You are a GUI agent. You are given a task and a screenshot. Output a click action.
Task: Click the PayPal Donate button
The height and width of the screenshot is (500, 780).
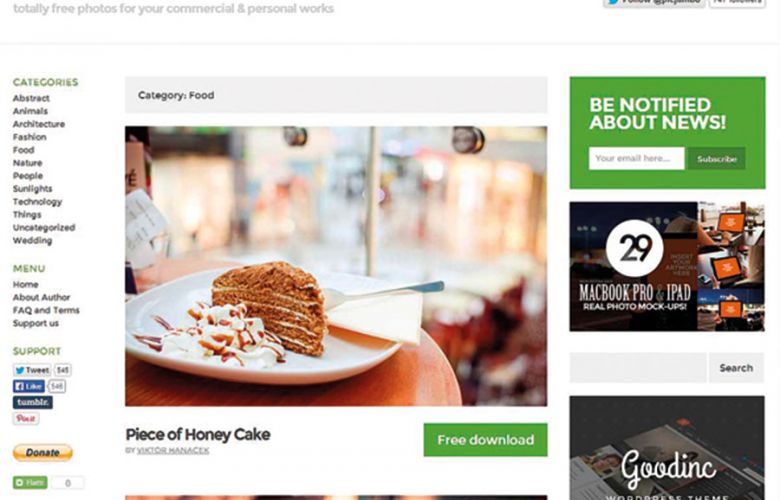pyautogui.click(x=43, y=453)
